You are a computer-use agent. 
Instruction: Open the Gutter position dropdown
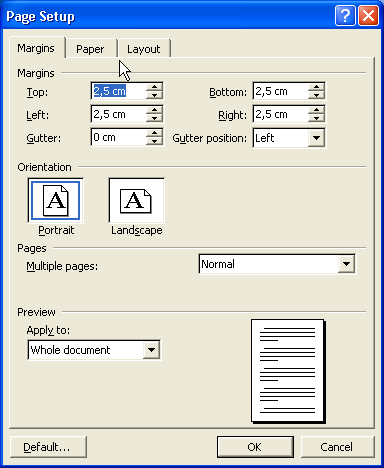(x=316, y=137)
